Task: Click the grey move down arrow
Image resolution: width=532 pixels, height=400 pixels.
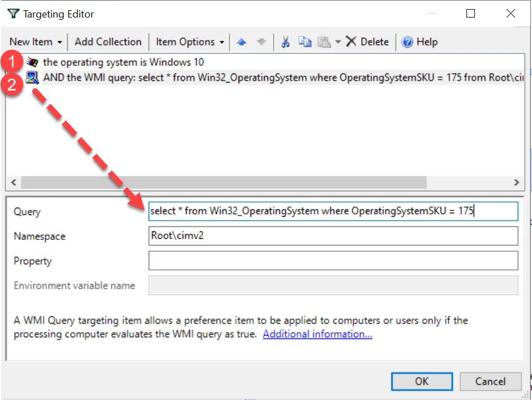Action: point(261,42)
